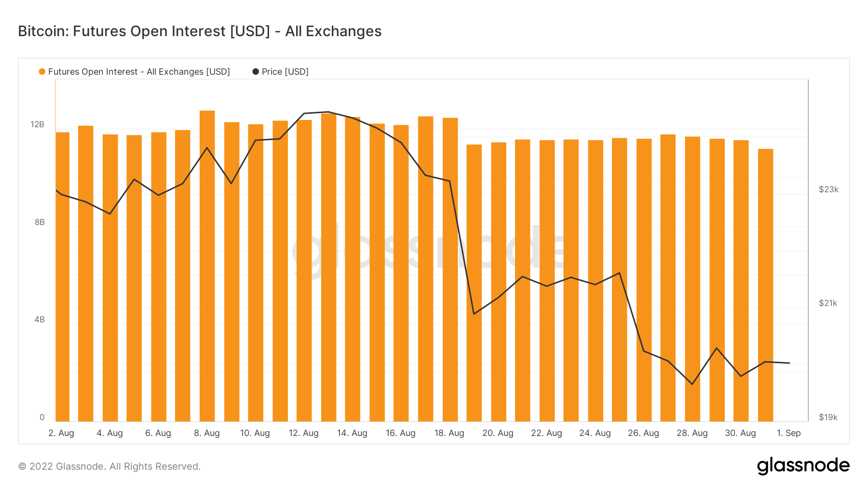The width and height of the screenshot is (868, 488).
Task: Click the orange Futures Open Interest legend dot
Action: pyautogui.click(x=42, y=72)
